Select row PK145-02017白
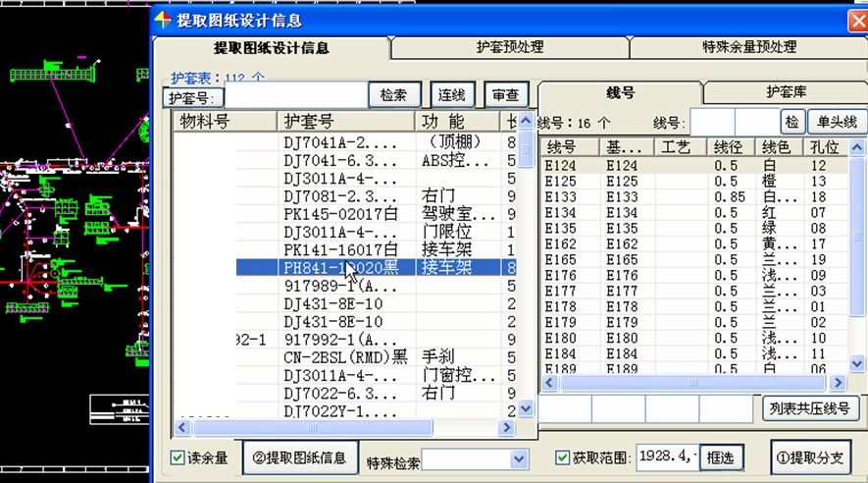 coord(344,214)
